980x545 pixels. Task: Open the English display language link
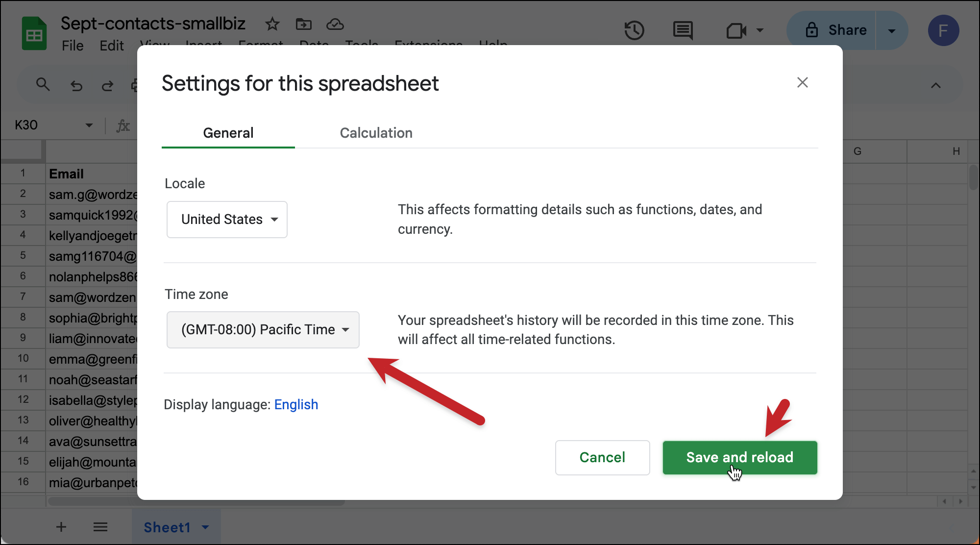(296, 404)
